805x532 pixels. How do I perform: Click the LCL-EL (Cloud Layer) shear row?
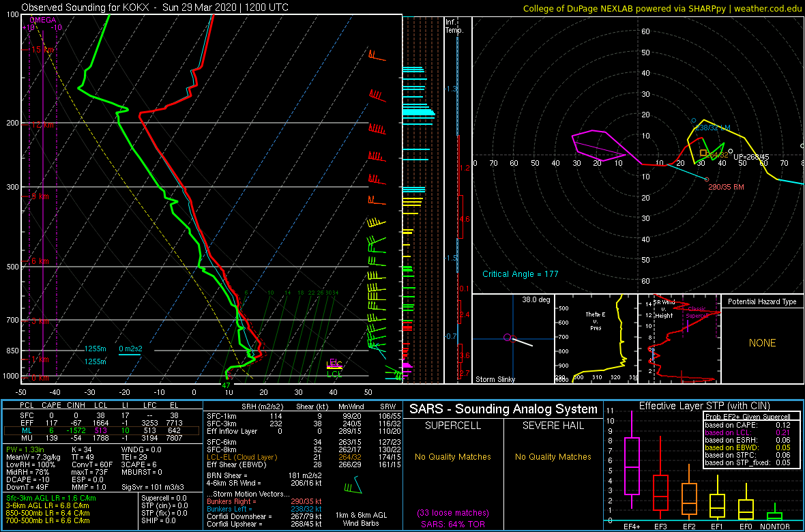pyautogui.click(x=305, y=457)
